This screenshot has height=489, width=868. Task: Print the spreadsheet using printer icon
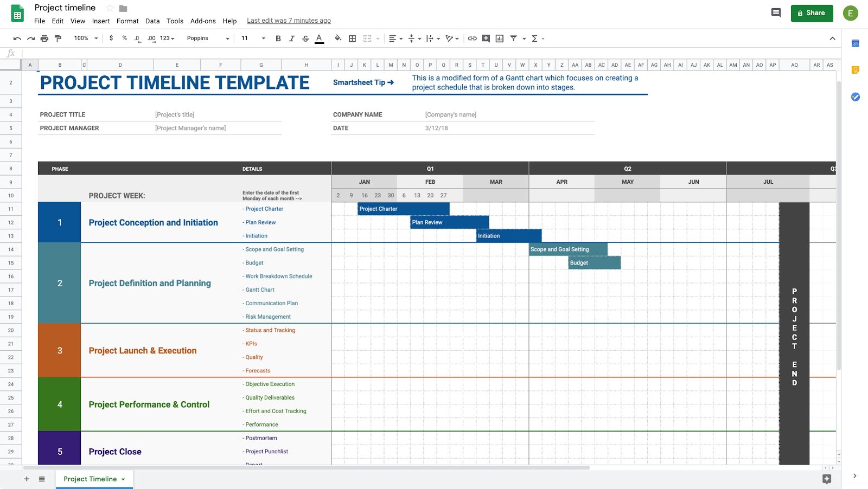44,38
